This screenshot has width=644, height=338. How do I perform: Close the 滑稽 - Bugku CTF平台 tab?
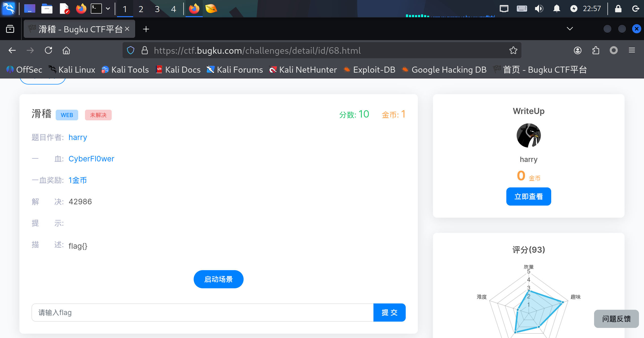point(127,29)
